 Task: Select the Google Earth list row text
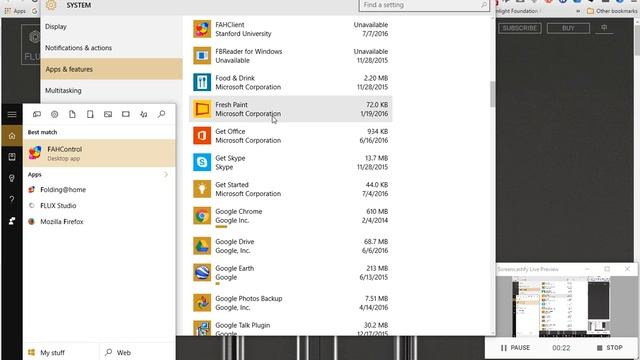[x=235, y=273]
